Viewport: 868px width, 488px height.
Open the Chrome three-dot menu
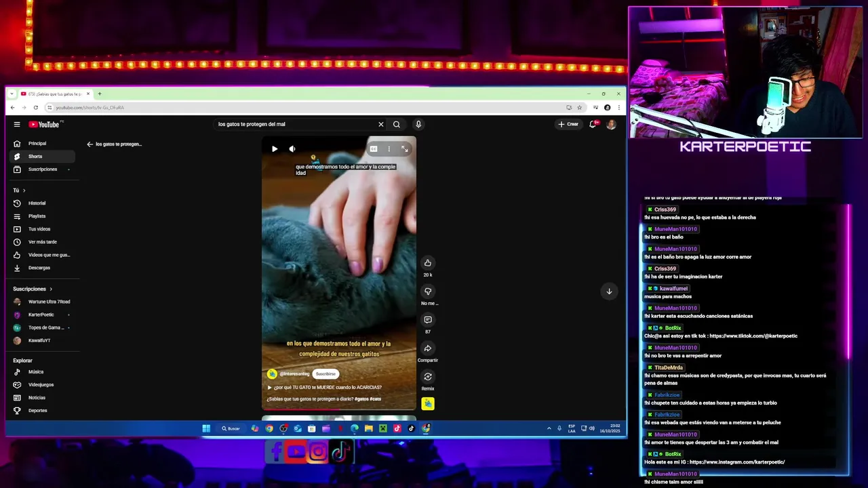point(618,108)
